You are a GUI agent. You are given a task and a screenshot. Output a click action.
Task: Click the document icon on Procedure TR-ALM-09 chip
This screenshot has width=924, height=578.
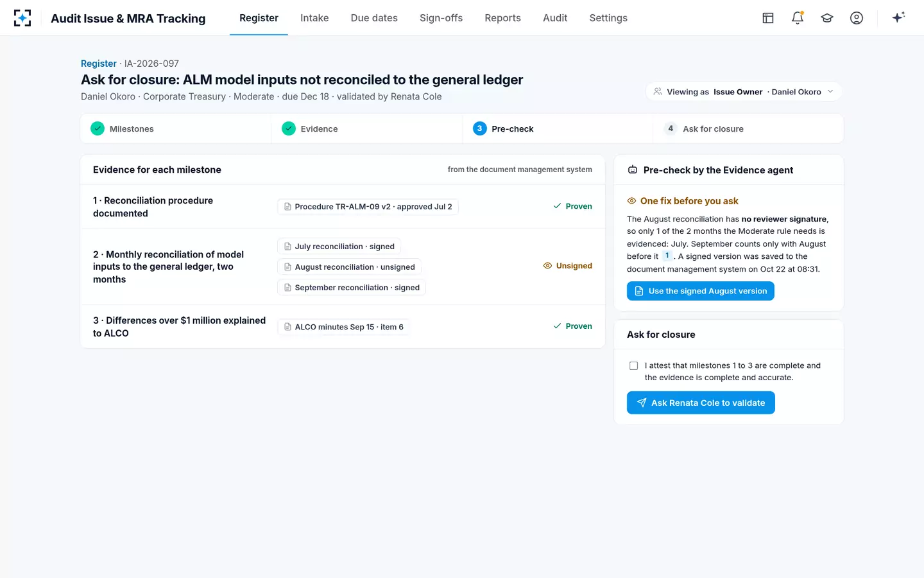(287, 207)
